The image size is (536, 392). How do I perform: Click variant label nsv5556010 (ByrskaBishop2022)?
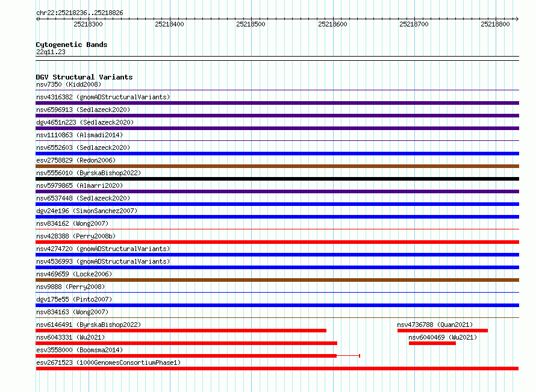(89, 173)
